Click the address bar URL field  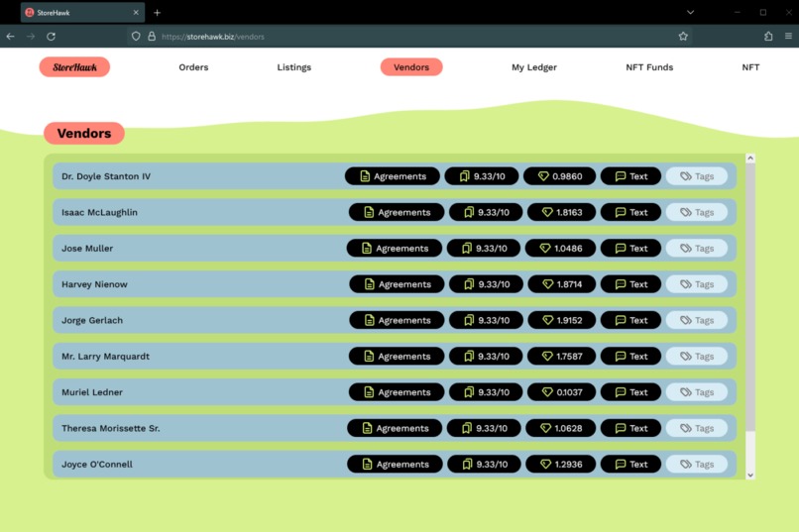tap(407, 36)
